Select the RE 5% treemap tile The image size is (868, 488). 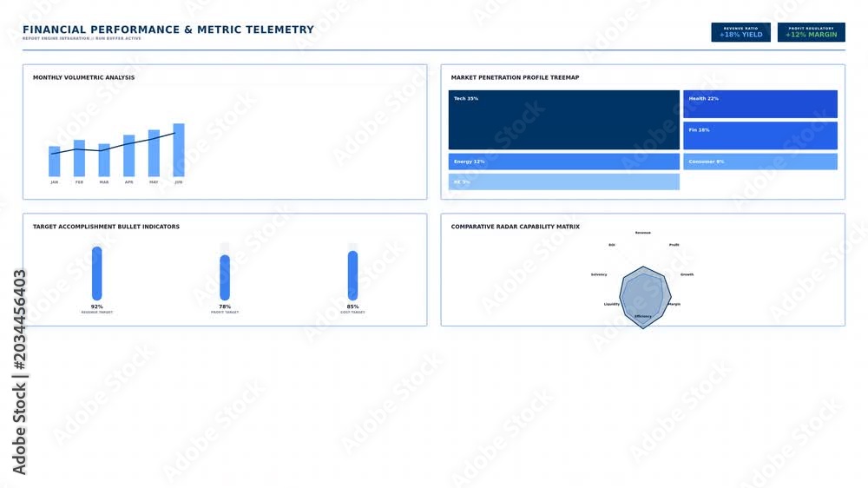tap(563, 181)
